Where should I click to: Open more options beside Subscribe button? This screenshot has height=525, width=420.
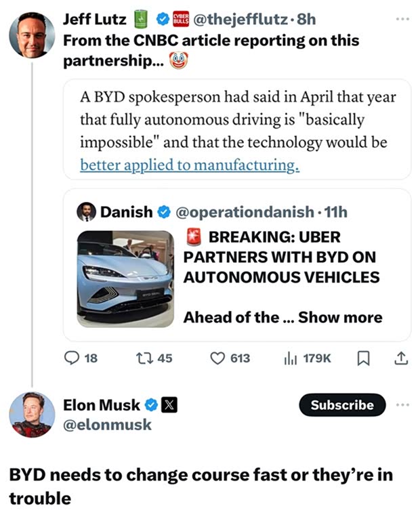[x=403, y=405]
